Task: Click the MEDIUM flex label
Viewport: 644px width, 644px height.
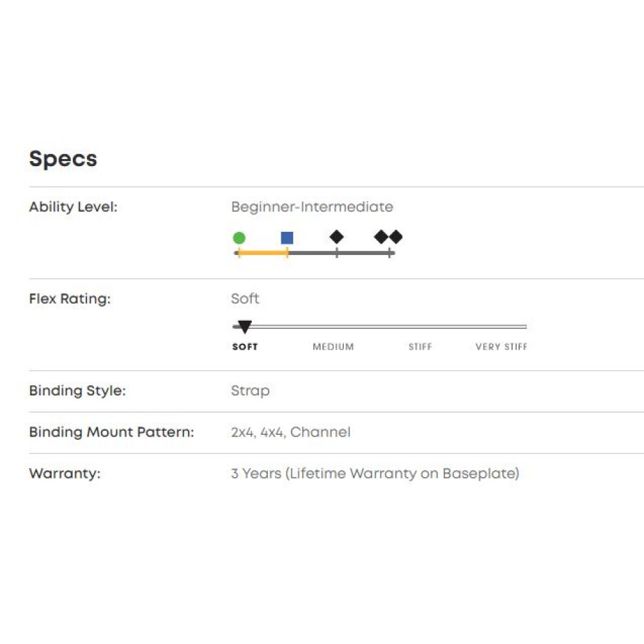Action: pos(333,346)
